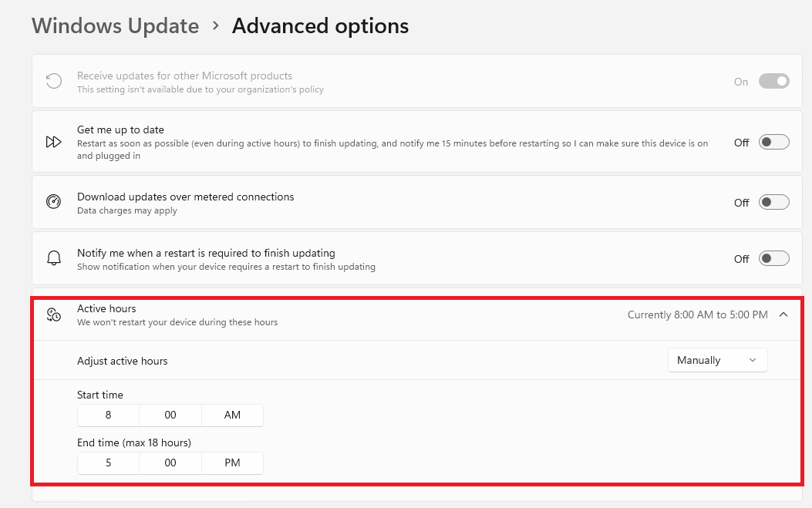Image resolution: width=812 pixels, height=508 pixels.
Task: Change the Start time AM period
Action: 232,415
